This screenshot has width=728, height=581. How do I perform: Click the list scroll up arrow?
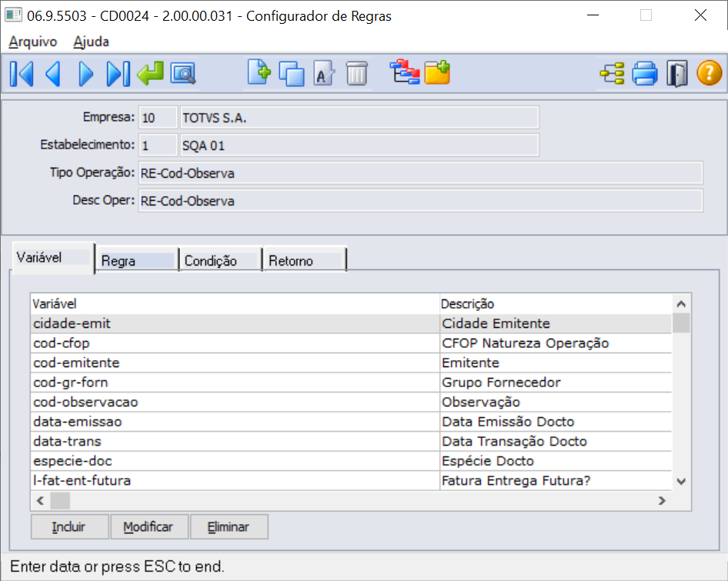tap(681, 304)
